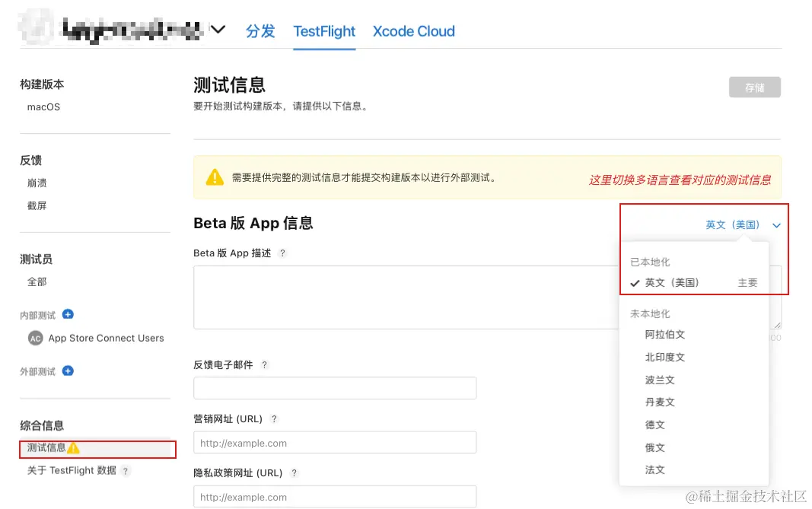Switch to the 分发 tab
This screenshot has width=812, height=509.
pos(260,31)
